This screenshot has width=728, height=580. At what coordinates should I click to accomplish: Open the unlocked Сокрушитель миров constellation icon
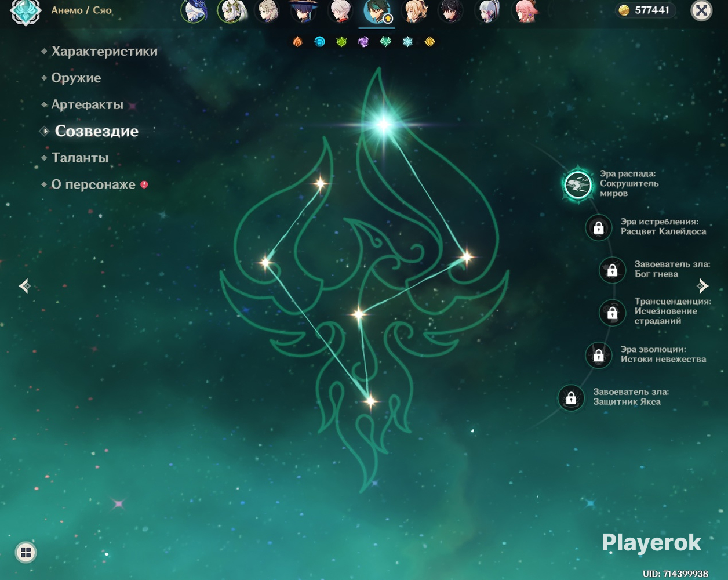click(578, 185)
